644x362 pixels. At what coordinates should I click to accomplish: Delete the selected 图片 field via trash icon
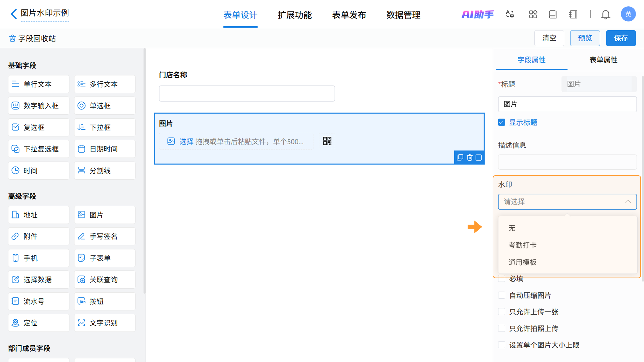(x=470, y=157)
